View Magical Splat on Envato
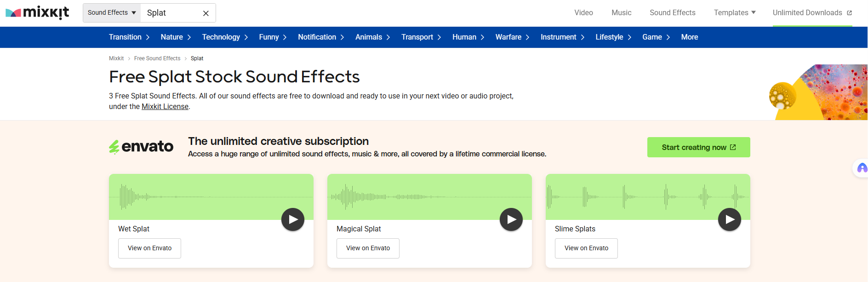The width and height of the screenshot is (868, 282). click(x=368, y=248)
